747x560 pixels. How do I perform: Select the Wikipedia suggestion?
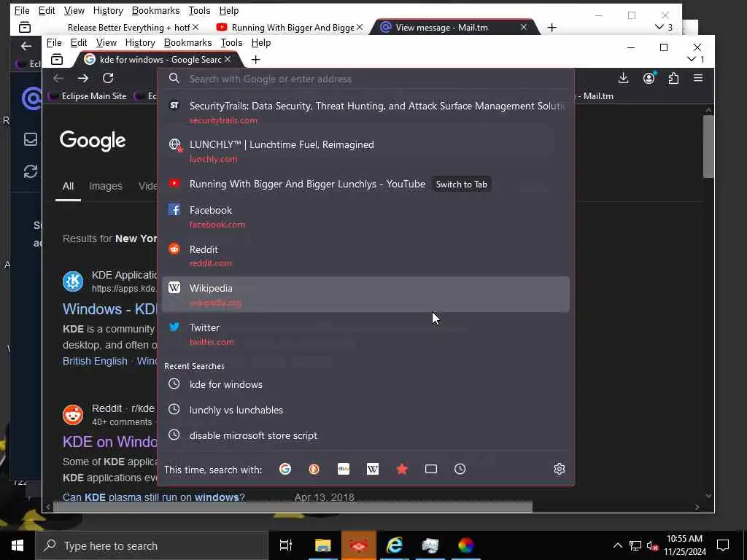(366, 295)
